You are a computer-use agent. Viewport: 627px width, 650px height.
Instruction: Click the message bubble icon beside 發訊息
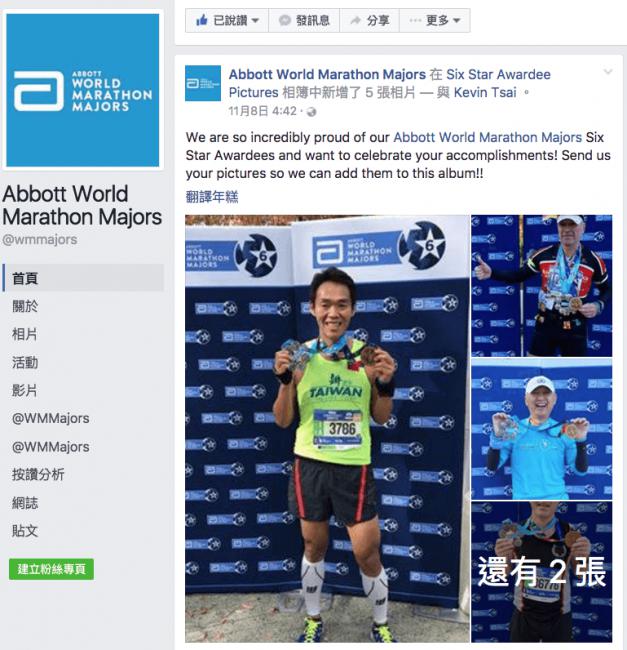point(285,20)
